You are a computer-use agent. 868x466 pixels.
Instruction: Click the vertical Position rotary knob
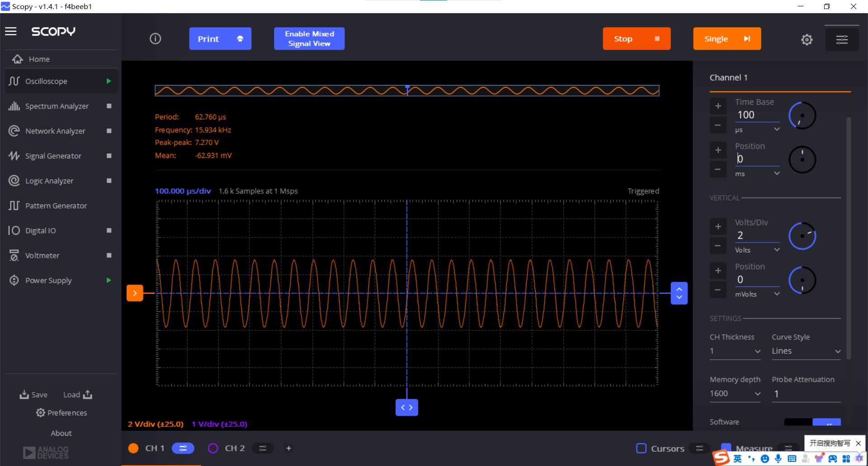(802, 280)
